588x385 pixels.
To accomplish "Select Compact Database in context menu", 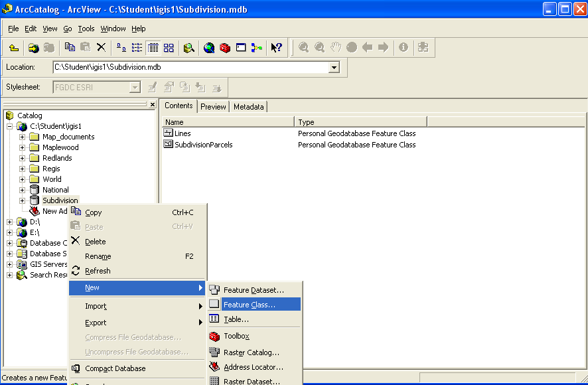I will click(137, 368).
